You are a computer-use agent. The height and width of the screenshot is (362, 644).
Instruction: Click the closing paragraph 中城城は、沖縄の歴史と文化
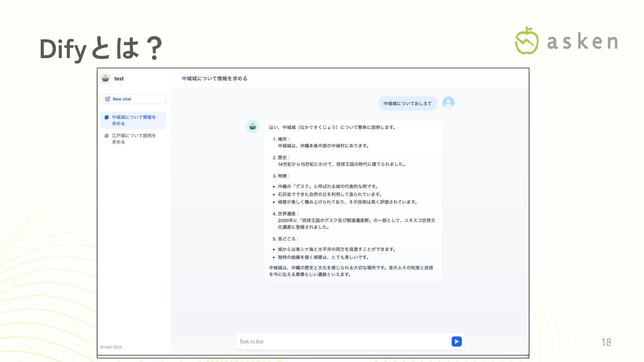point(351,271)
